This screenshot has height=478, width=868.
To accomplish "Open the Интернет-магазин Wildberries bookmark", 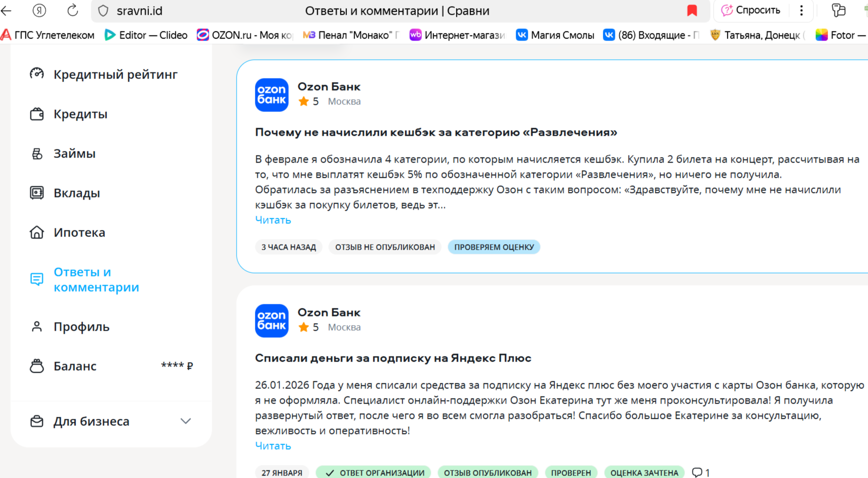I will [457, 35].
